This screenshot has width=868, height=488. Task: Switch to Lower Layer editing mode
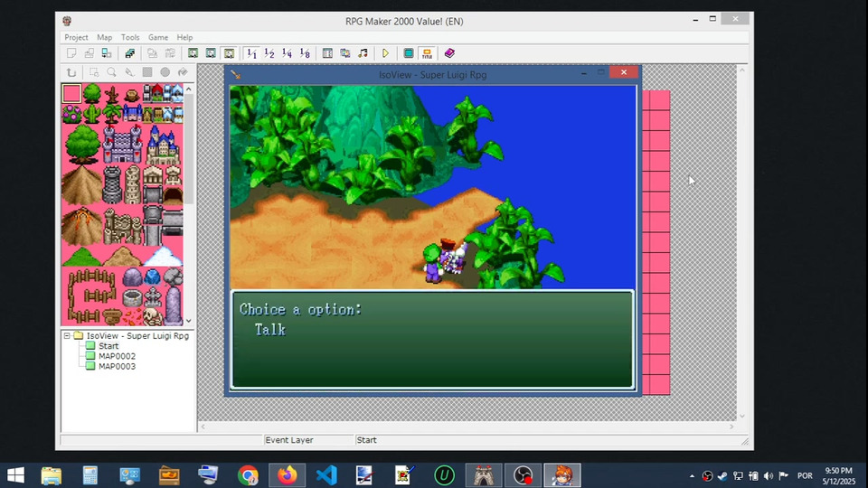pos(193,53)
